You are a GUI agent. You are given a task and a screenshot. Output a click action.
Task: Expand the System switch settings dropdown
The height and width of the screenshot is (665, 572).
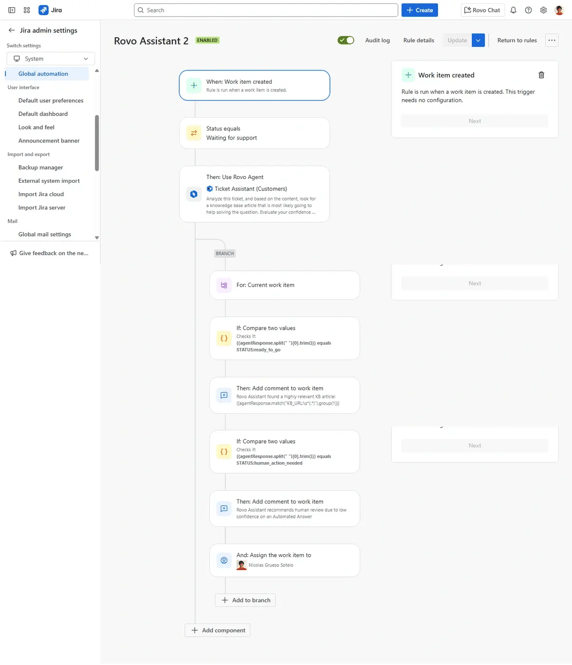click(x=50, y=59)
